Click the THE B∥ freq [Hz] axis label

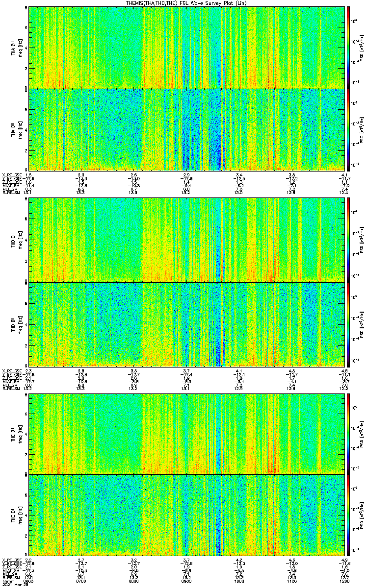point(16,515)
